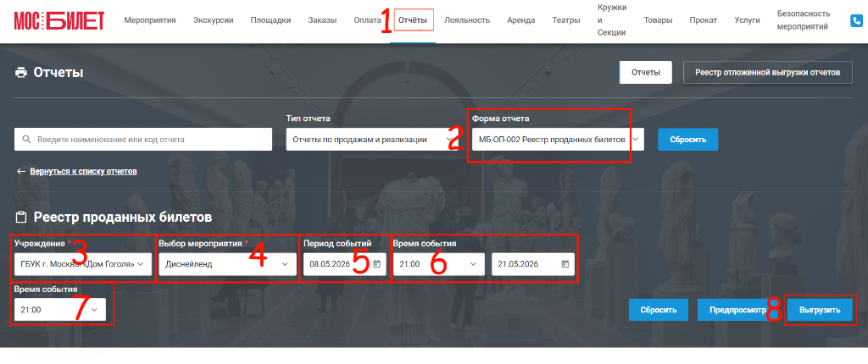Image resolution: width=868 pixels, height=364 pixels.
Task: Click the magnifier icon in search field
Action: coord(26,140)
